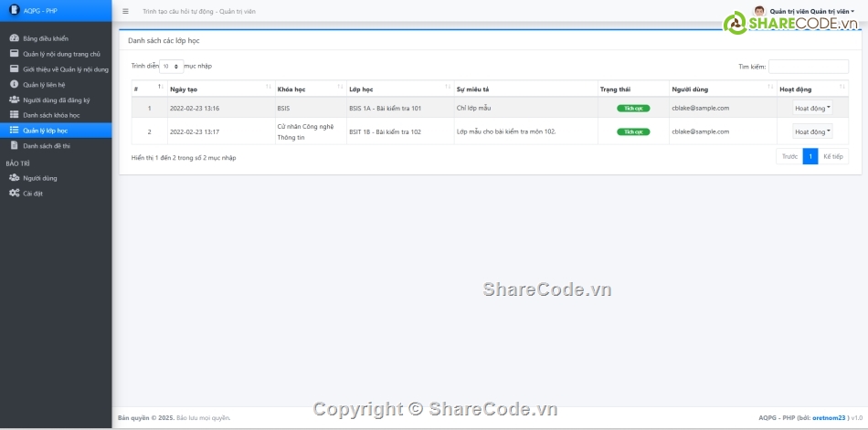868x430 pixels.
Task: Click the hamburger sidebar toggle icon
Action: (x=125, y=11)
